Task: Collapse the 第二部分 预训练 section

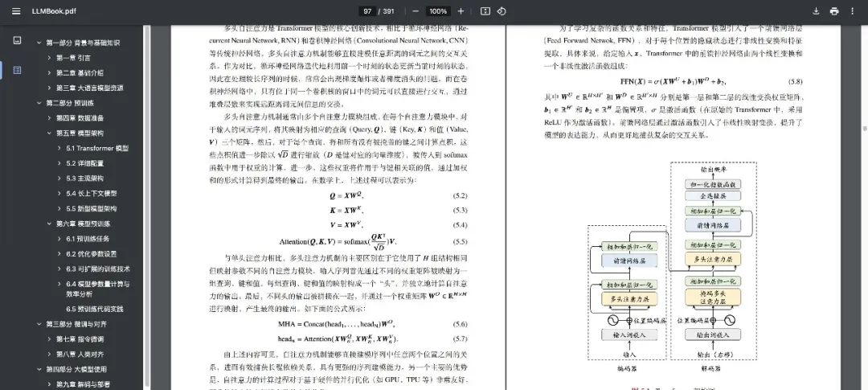Action: 39,103
